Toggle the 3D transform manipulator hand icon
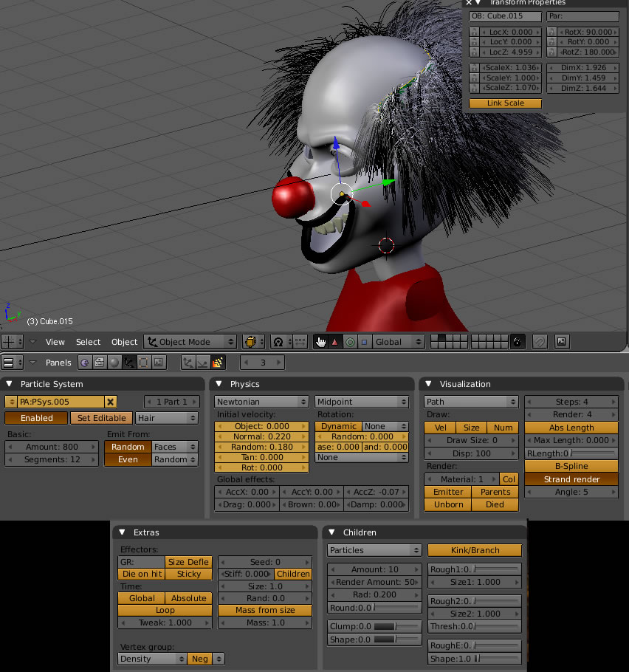The height and width of the screenshot is (672, 629). 320,342
